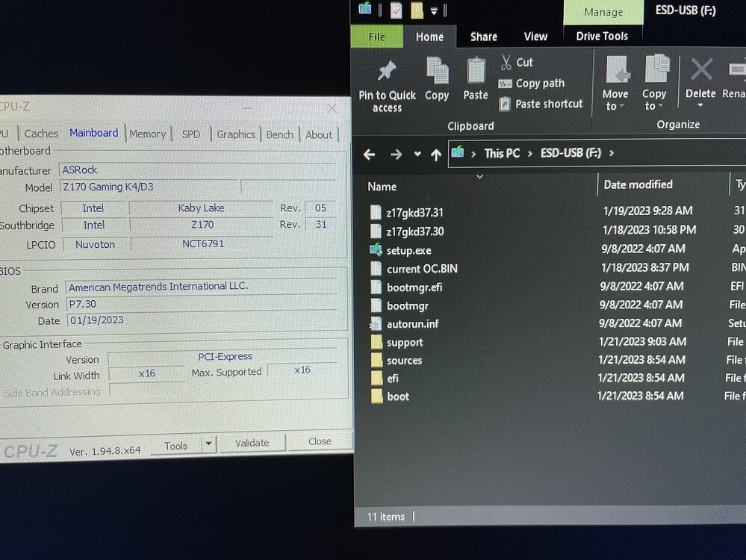Viewport: 746px width, 560px height.
Task: Expand the CPU-Z Tools dropdown arrow
Action: tap(208, 445)
